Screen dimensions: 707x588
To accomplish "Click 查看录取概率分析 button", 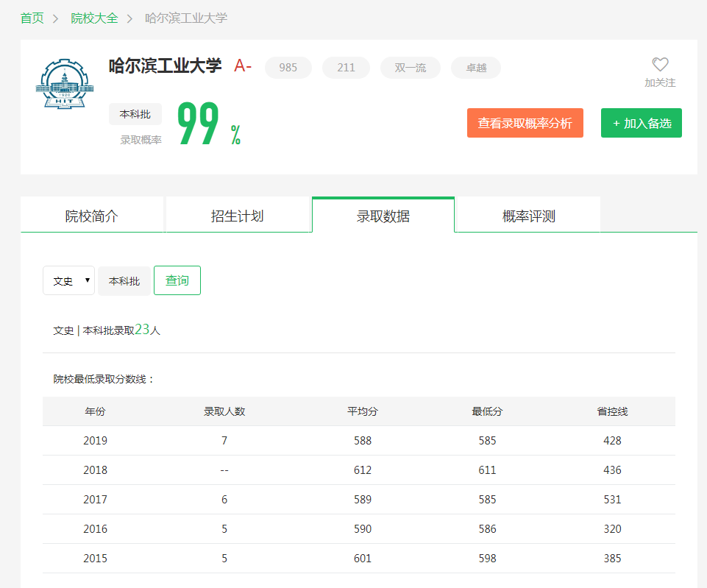I will coord(525,123).
